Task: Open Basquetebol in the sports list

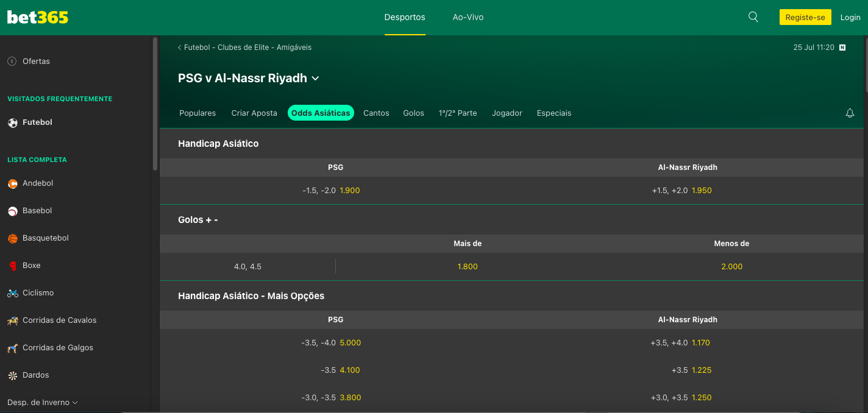Action: (46, 238)
